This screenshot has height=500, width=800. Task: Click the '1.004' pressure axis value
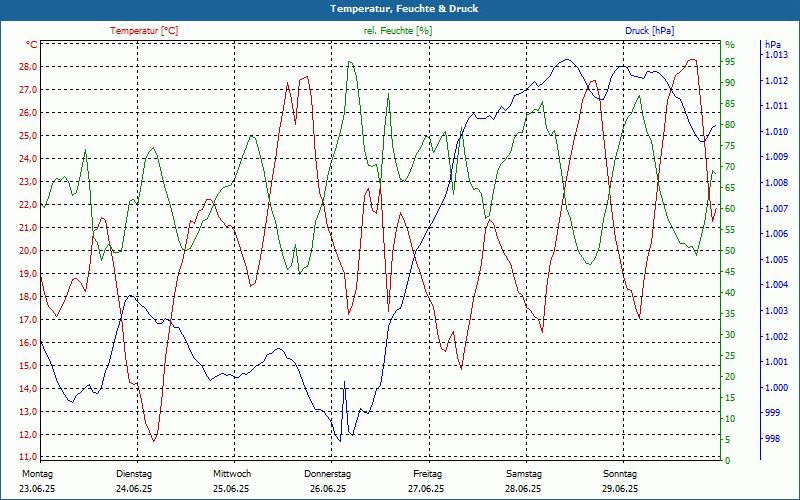pyautogui.click(x=776, y=285)
